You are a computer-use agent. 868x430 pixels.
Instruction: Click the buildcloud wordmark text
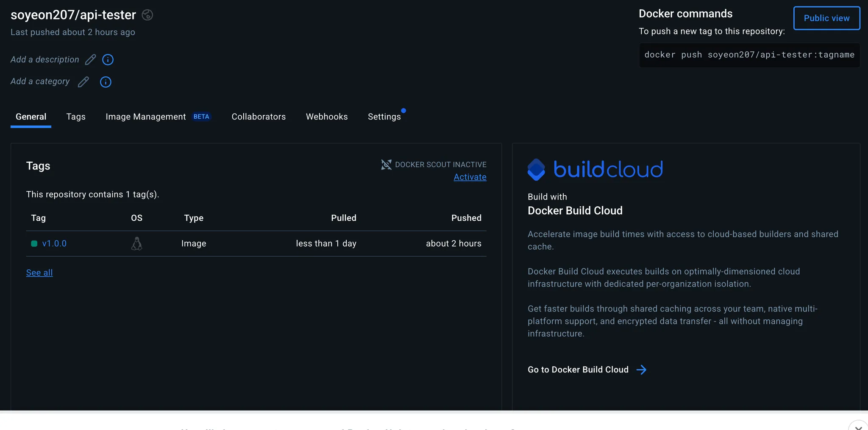(608, 169)
